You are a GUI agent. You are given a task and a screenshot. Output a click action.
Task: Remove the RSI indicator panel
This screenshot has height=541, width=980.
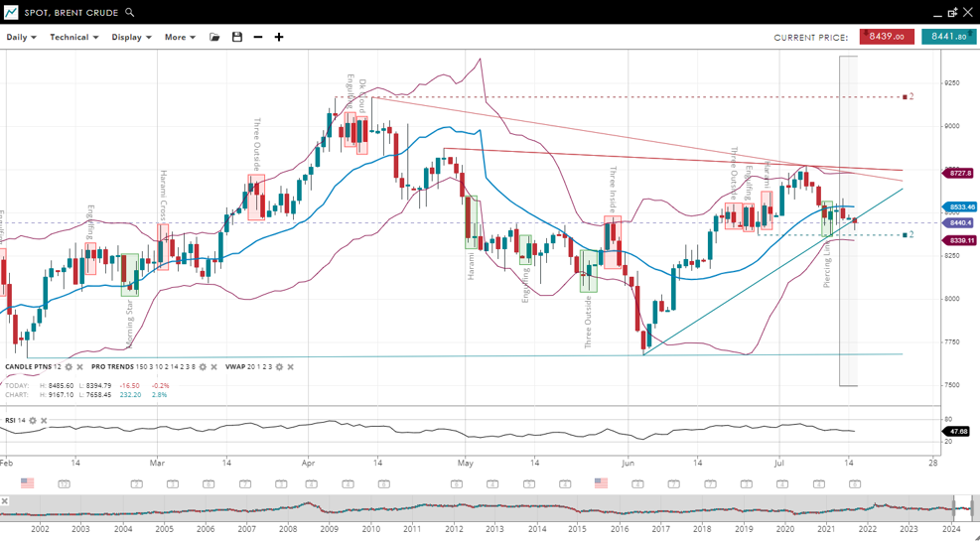[44, 421]
